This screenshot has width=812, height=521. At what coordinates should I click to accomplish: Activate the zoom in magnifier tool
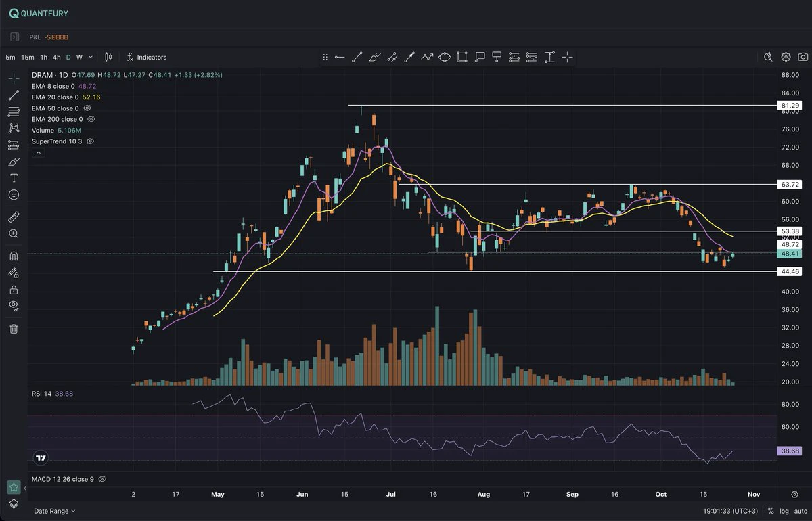14,233
